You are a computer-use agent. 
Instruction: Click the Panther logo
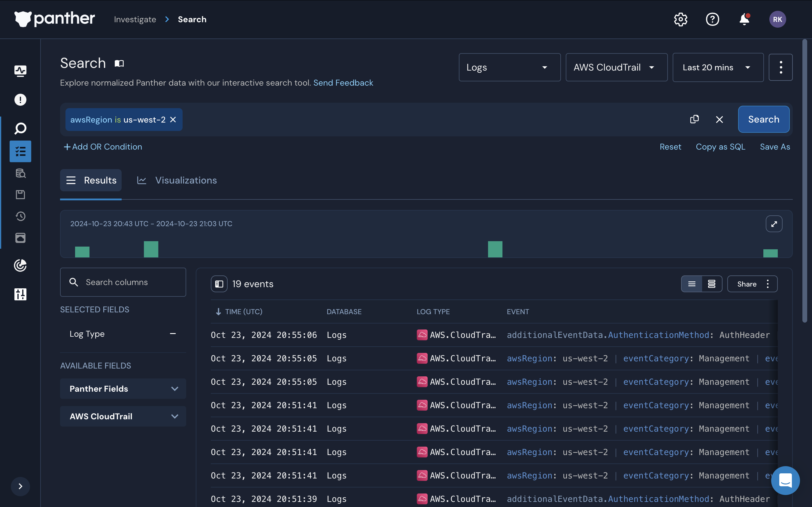coord(55,19)
